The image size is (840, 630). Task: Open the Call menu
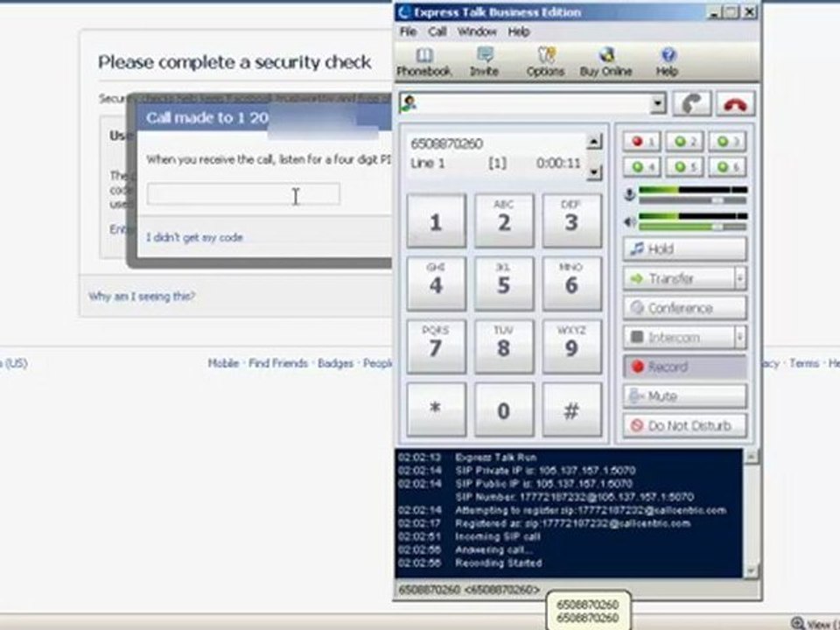(437, 31)
